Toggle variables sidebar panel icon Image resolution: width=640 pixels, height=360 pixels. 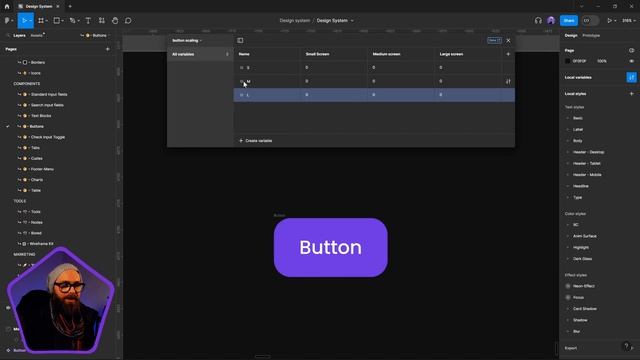240,40
